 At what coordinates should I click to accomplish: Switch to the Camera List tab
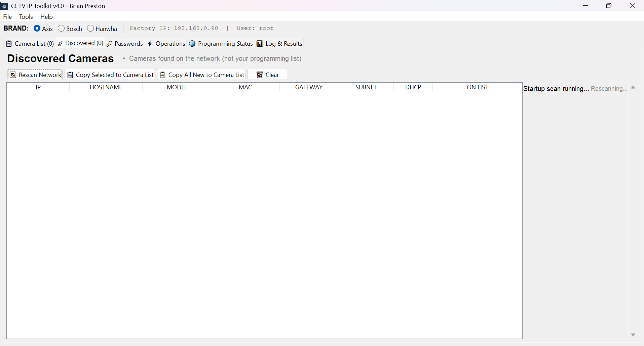pos(30,44)
